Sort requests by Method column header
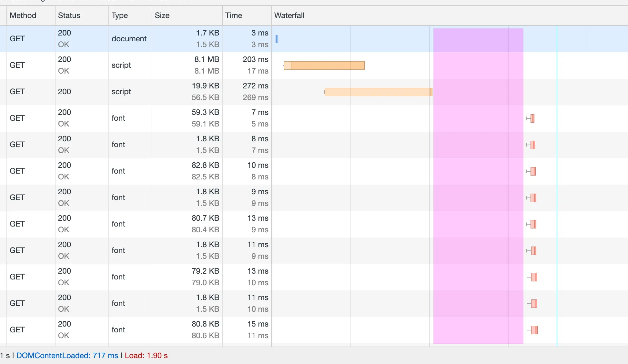Screen dimensions: 628x364 23,15
